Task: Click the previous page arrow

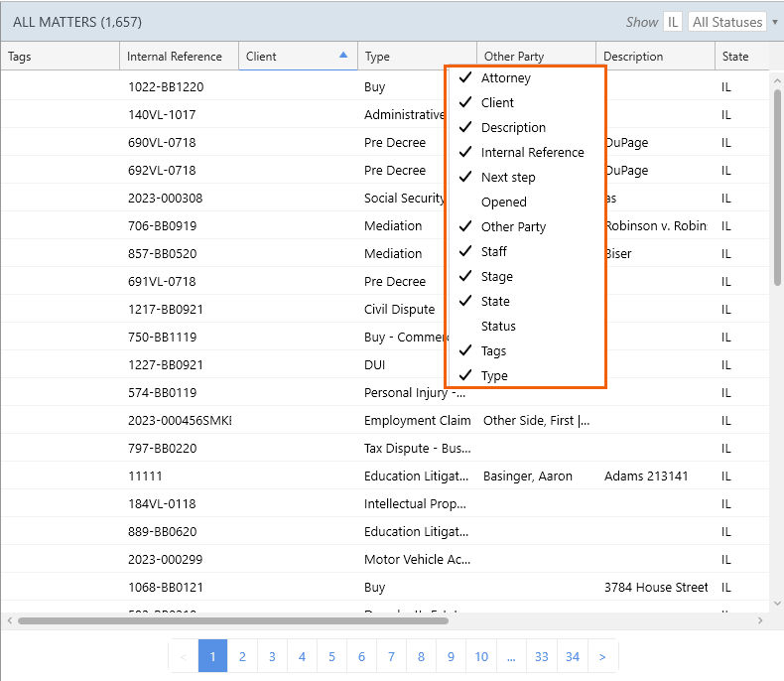Action: point(184,656)
